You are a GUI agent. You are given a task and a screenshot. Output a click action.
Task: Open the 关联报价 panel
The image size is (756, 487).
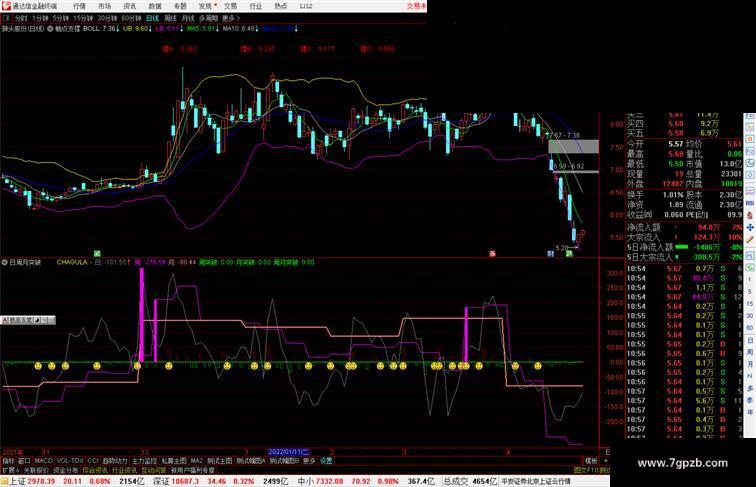pyautogui.click(x=36, y=470)
